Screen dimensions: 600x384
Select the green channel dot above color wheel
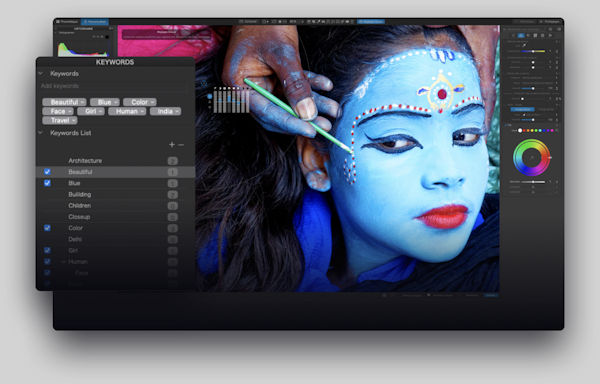point(536,131)
